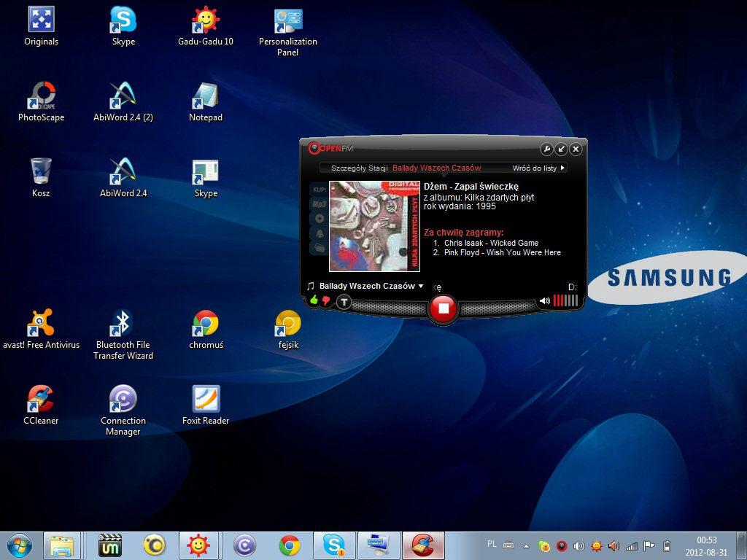Click the 'Wróć do listy' link
This screenshot has height=560, width=747.
[538, 168]
